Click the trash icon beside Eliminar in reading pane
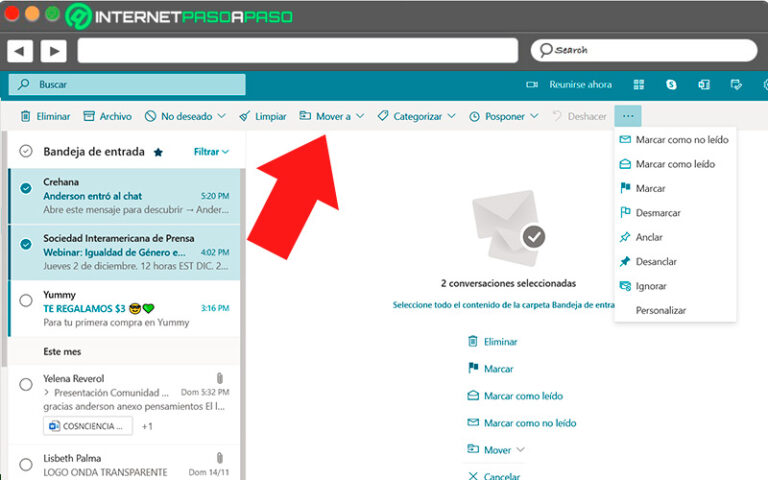This screenshot has width=768, height=480. click(x=473, y=341)
